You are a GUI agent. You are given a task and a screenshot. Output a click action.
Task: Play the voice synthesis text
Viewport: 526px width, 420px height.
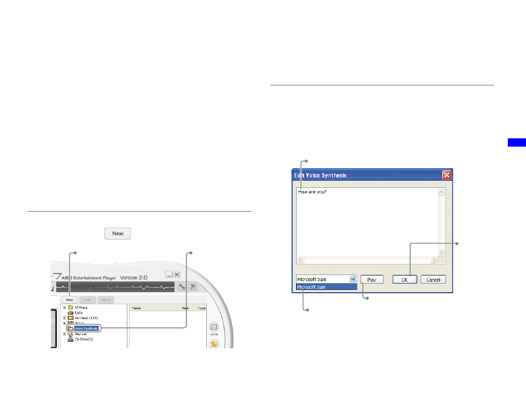pyautogui.click(x=372, y=280)
